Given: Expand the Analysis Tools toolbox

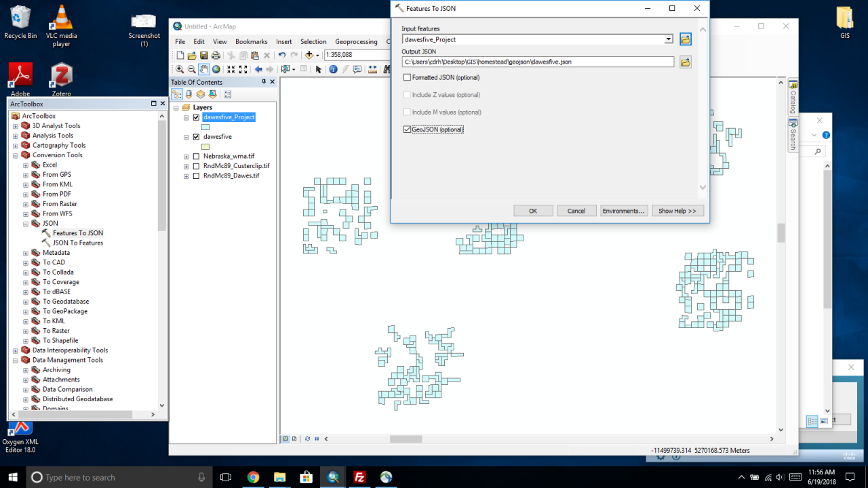Looking at the screenshot, I should click(16, 136).
